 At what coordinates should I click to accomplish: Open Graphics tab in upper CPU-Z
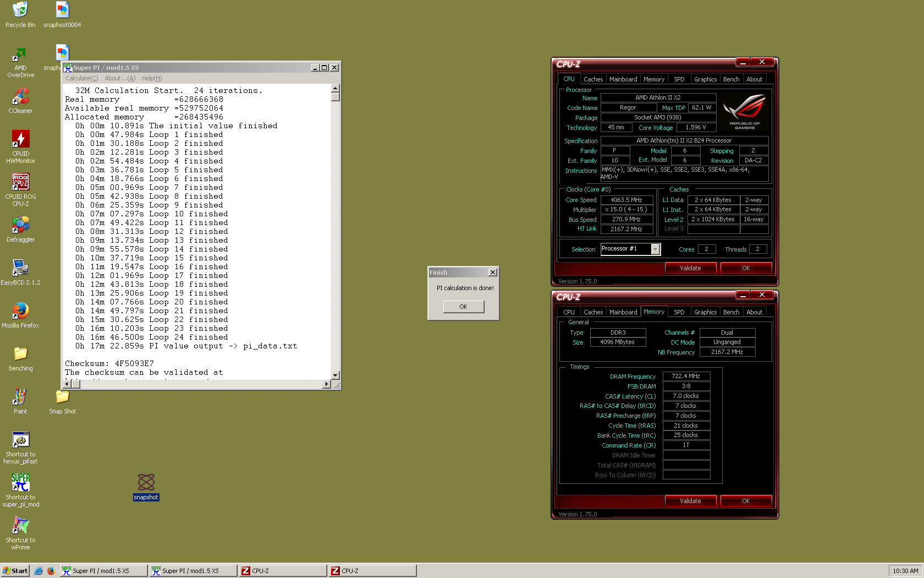[705, 79]
